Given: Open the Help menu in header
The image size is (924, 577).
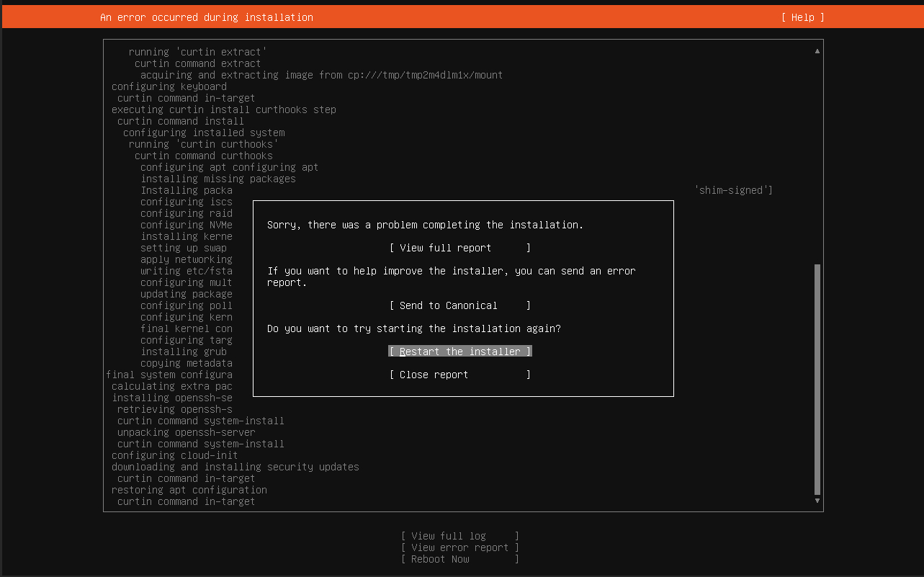Looking at the screenshot, I should coord(802,17).
